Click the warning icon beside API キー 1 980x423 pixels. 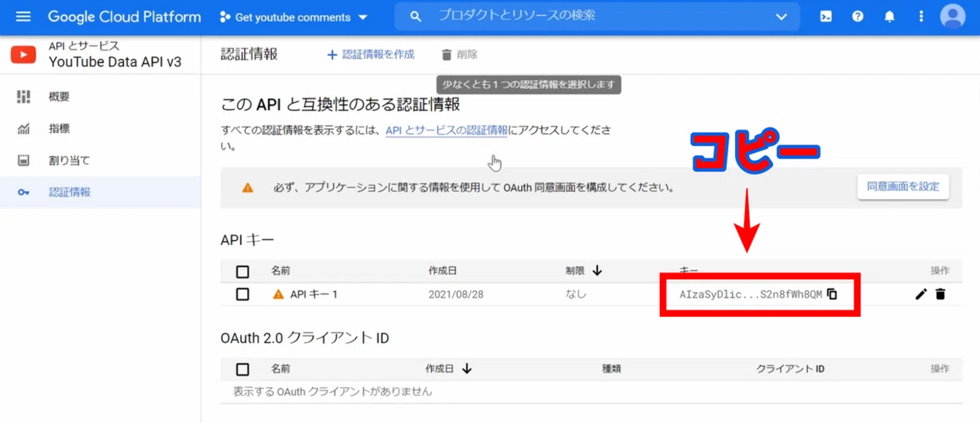click(x=278, y=294)
